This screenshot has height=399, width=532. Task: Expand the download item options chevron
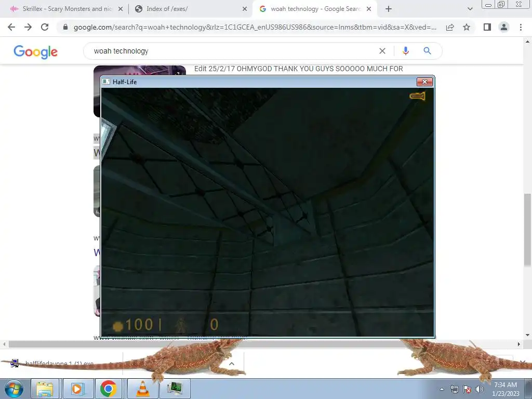(x=232, y=364)
